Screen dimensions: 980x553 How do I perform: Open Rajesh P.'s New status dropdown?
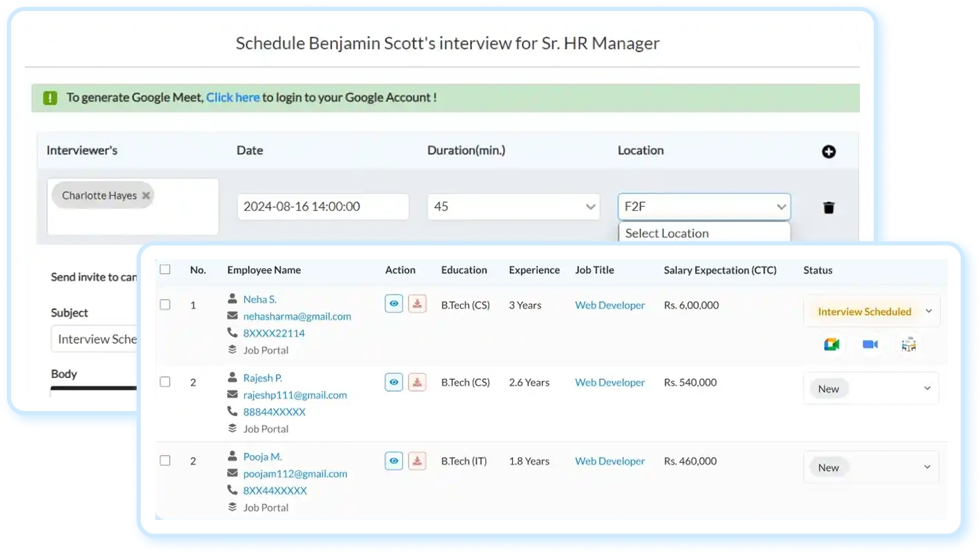click(x=872, y=389)
